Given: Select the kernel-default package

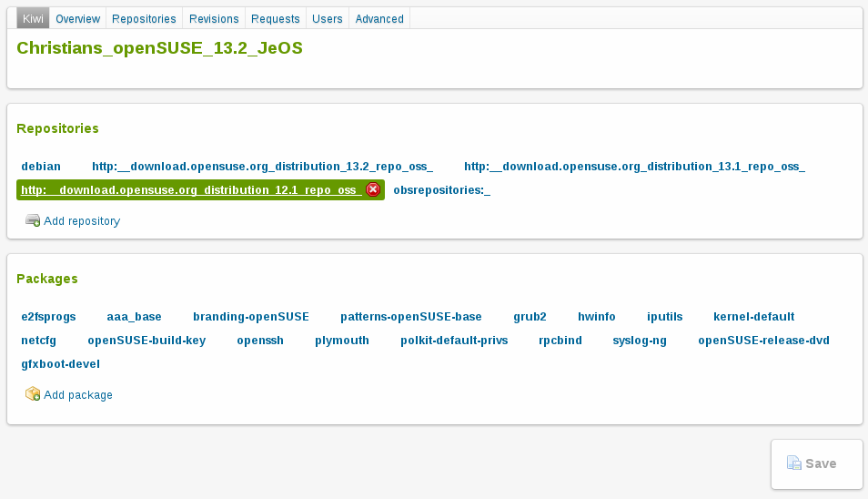Looking at the screenshot, I should 754,317.
